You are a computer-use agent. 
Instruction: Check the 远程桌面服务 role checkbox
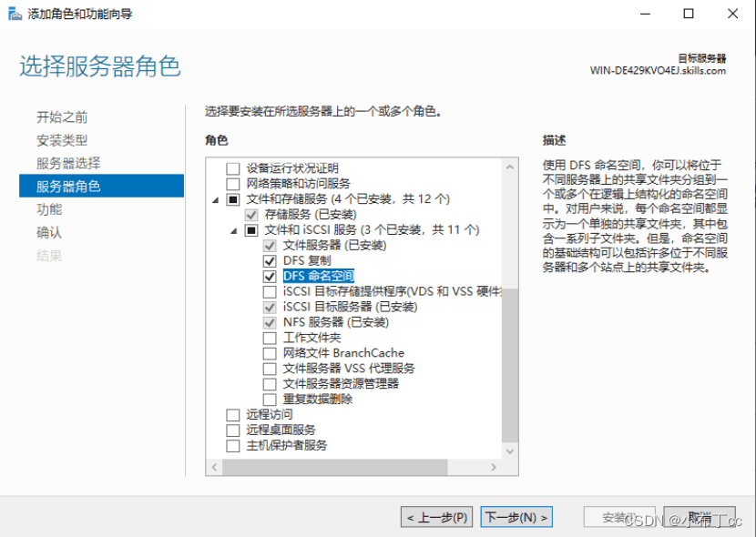233,431
